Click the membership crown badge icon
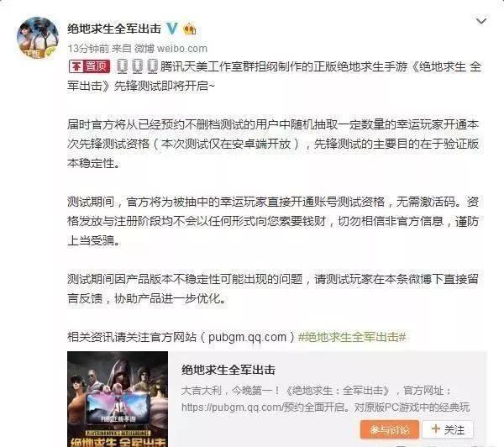The image size is (504, 447). click(189, 29)
